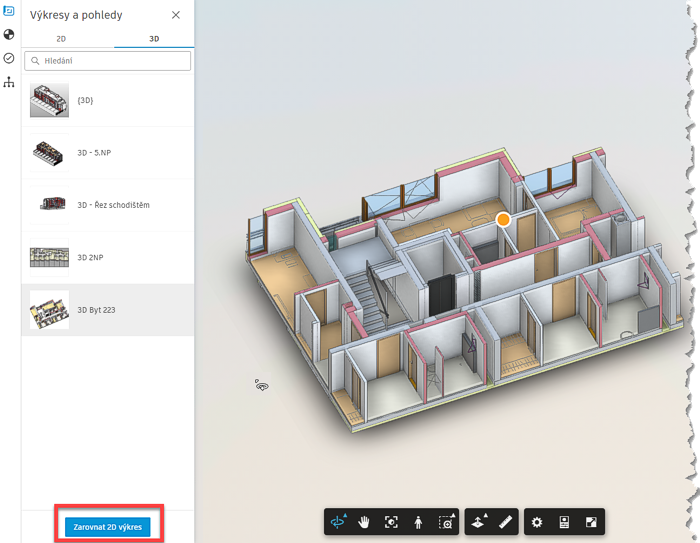The width and height of the screenshot is (700, 543).
Task: Open the model browser hierarchy icon
Action: [x=8, y=82]
